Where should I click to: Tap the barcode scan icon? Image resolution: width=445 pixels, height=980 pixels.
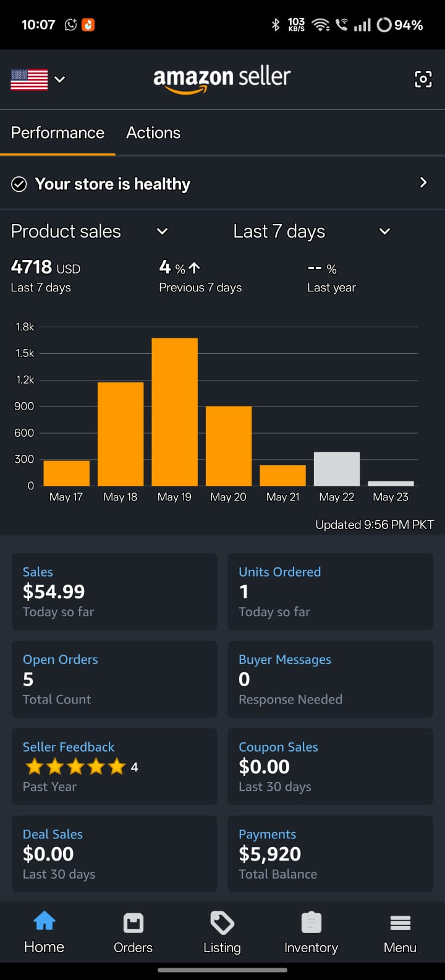tap(423, 79)
